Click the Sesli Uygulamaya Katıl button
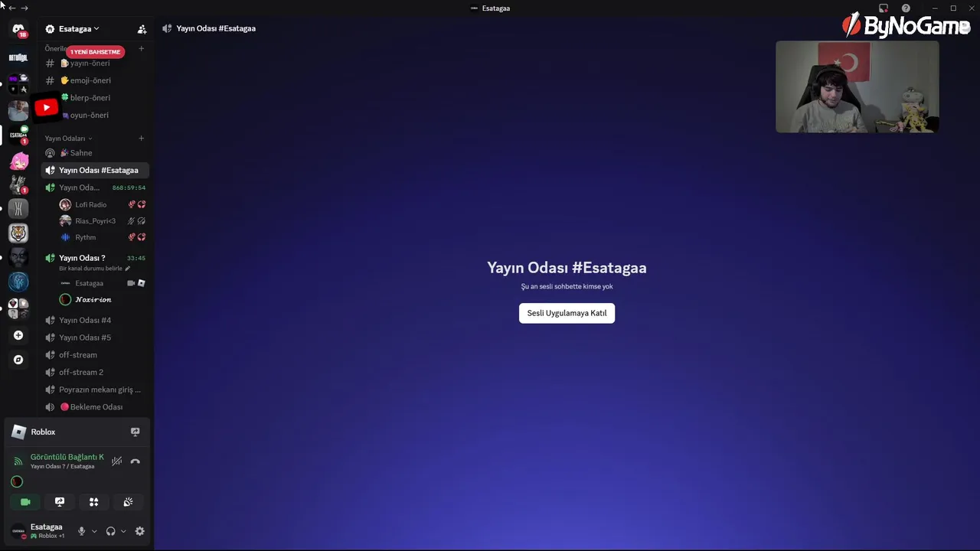The height and width of the screenshot is (551, 980). (x=567, y=313)
